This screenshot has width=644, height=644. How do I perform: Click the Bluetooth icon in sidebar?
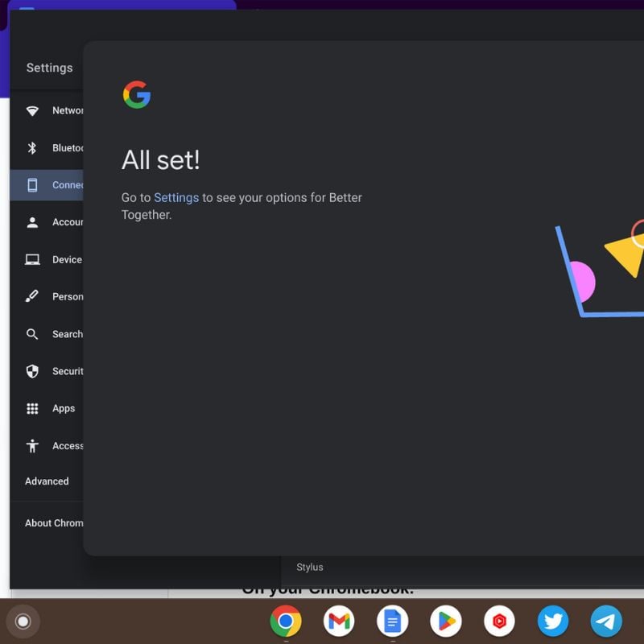pyautogui.click(x=32, y=148)
